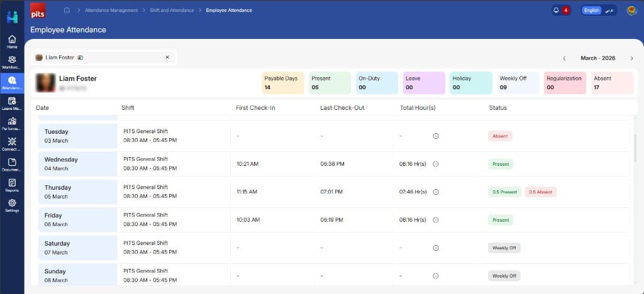Open the notifications bell
The height and width of the screenshot is (294, 644).
pos(557,10)
